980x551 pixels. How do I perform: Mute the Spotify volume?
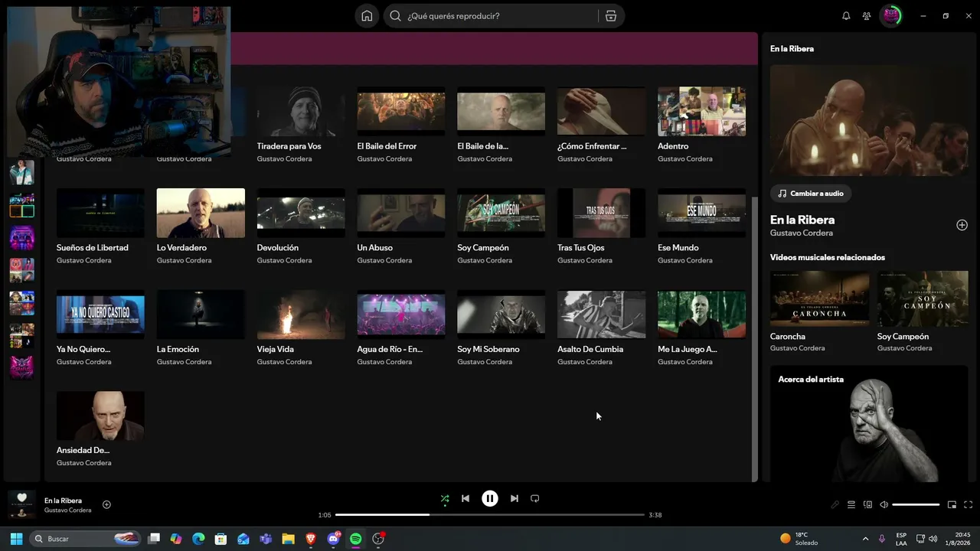point(884,505)
